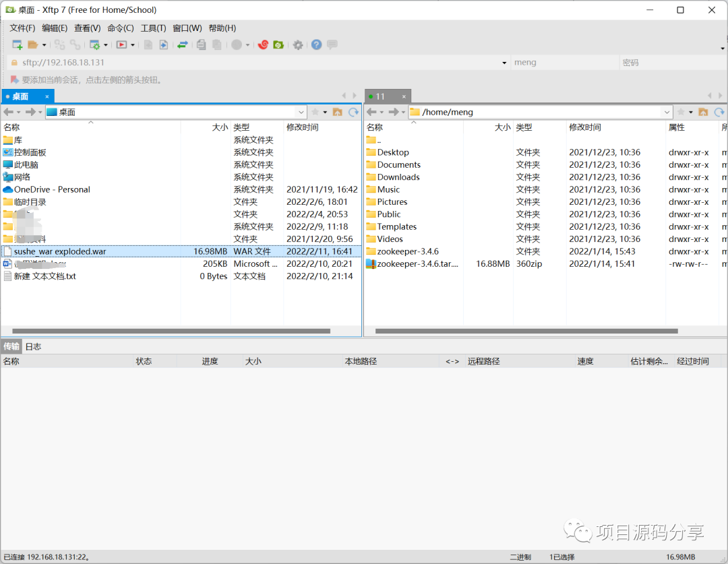
Task: Click the remote pane favorites star
Action: [681, 112]
